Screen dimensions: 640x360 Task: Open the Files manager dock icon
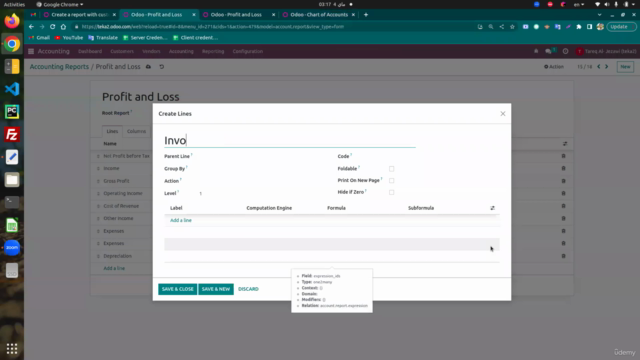coord(12,180)
